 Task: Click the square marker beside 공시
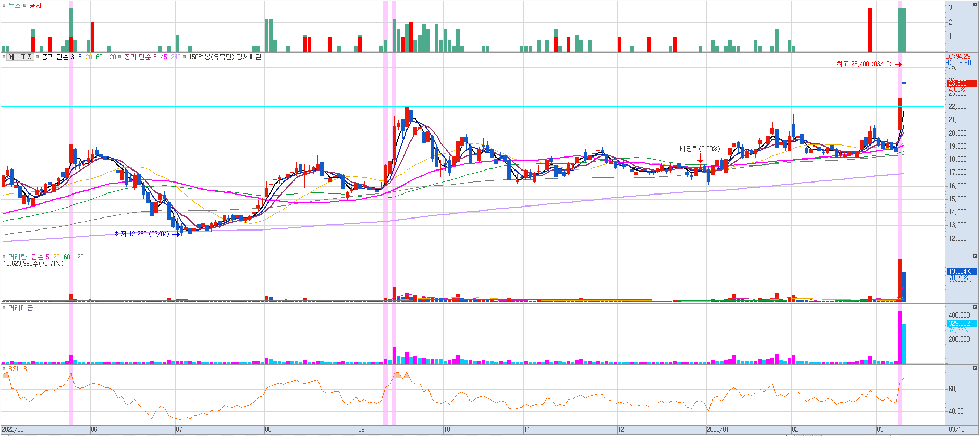(24, 5)
